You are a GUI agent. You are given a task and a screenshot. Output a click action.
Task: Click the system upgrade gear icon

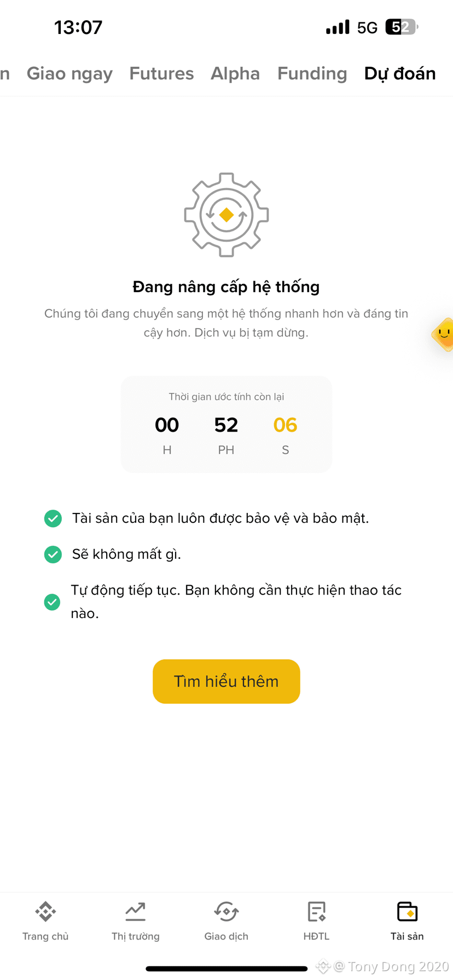226,215
